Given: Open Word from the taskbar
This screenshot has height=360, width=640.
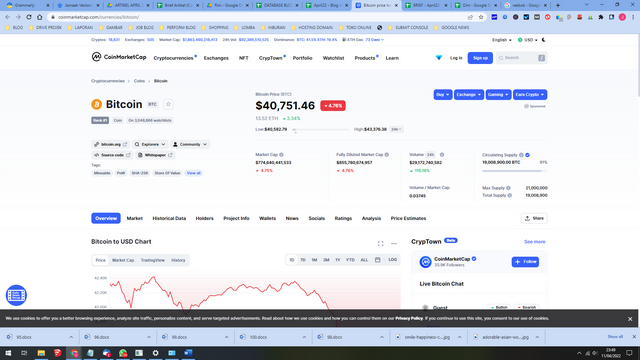Looking at the screenshot, I should point(188,353).
